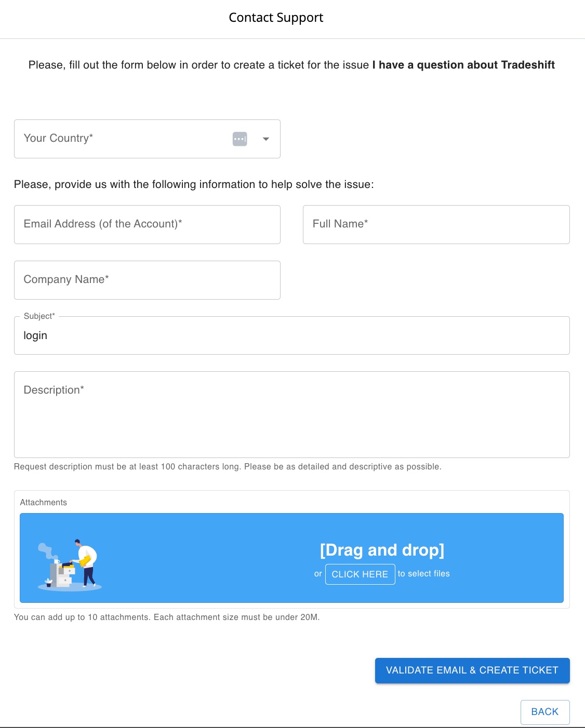Click the [Drag and drop] heading

tap(382, 550)
